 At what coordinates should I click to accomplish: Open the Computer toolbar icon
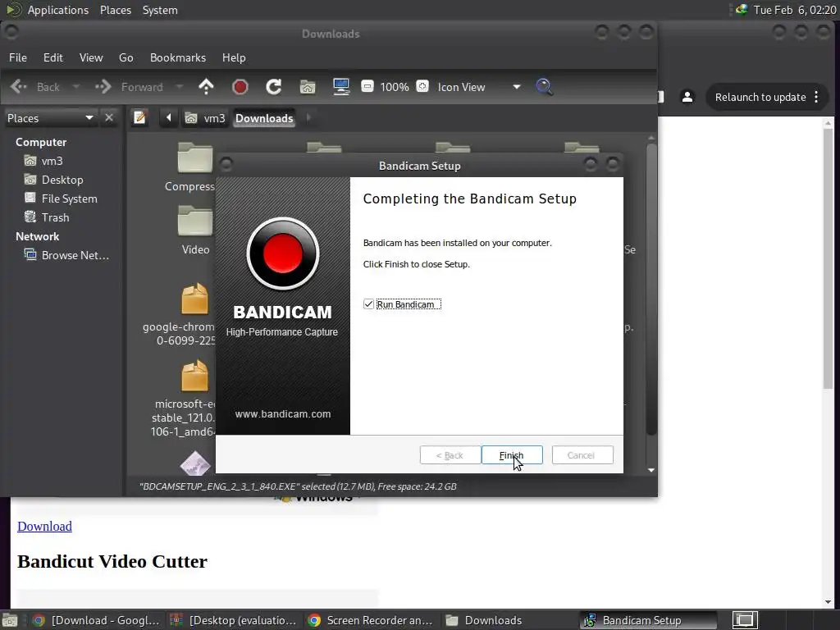pyautogui.click(x=341, y=87)
